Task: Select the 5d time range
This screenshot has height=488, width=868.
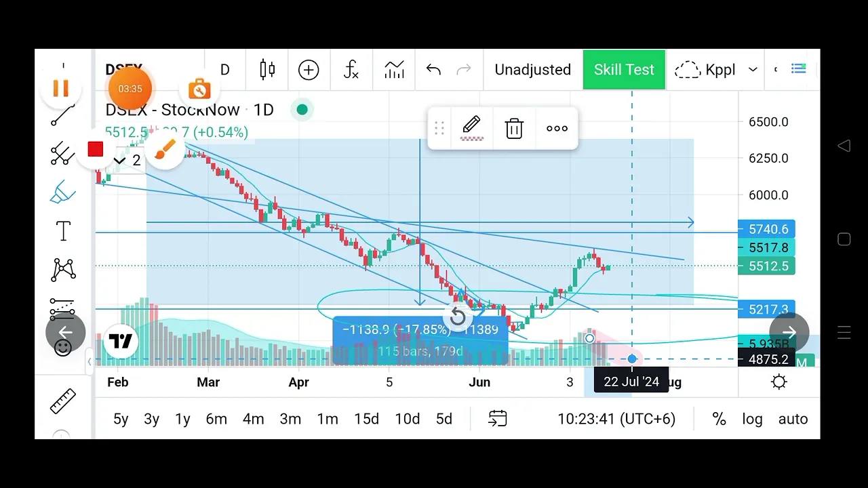Action: click(x=444, y=419)
